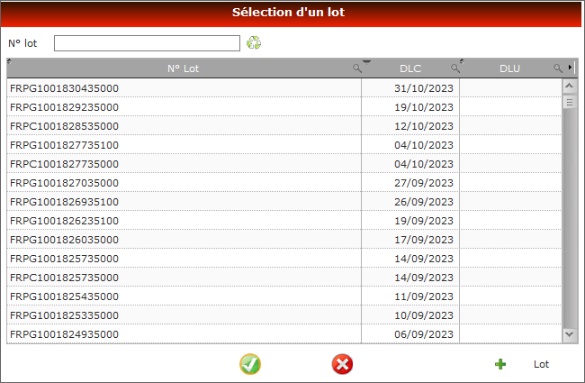The width and height of the screenshot is (585, 383).
Task: Open search magnifier in N° Lot column
Action: click(x=357, y=68)
